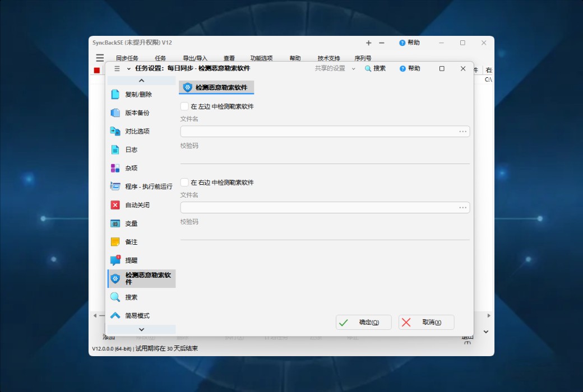Viewport: 583px width, 392px height.
Task: Select the 自动关闭 red X icon
Action: tap(116, 205)
